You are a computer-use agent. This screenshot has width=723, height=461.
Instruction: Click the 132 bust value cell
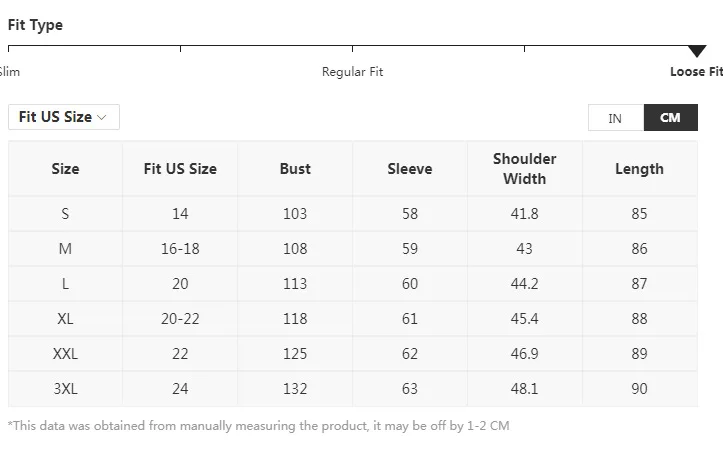click(295, 389)
